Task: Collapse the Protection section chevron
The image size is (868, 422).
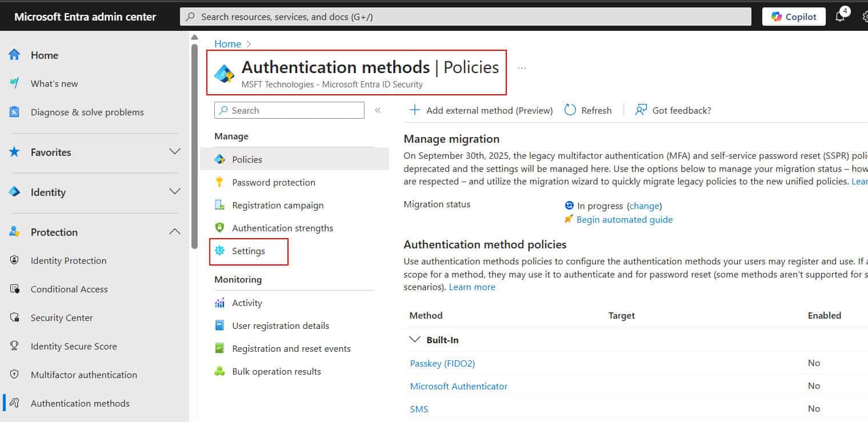Action: pos(175,232)
